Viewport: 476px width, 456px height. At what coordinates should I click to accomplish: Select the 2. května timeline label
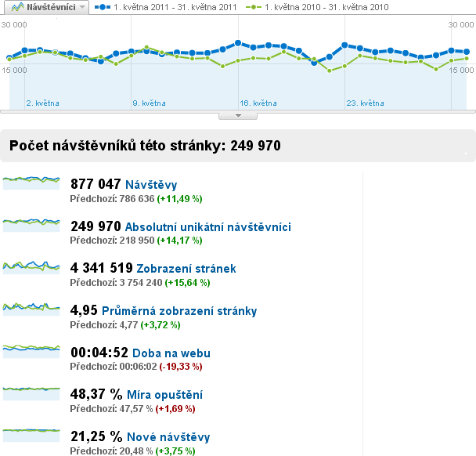pos(42,103)
